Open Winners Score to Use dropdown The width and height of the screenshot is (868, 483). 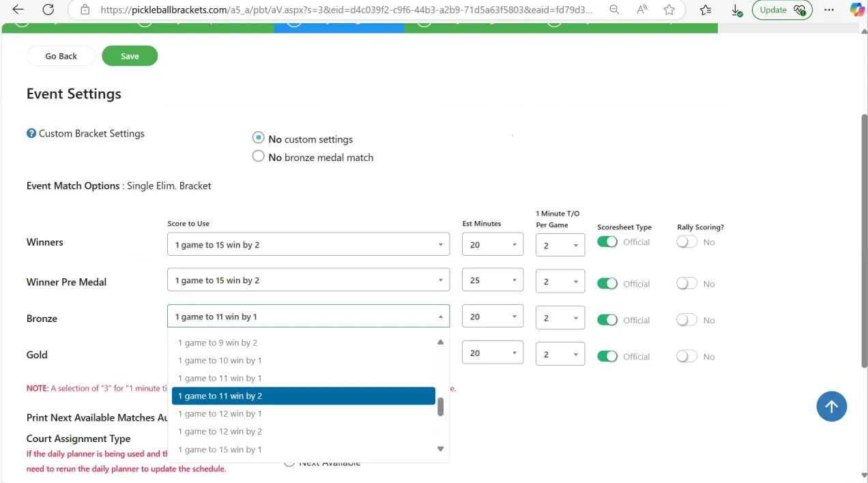click(308, 244)
